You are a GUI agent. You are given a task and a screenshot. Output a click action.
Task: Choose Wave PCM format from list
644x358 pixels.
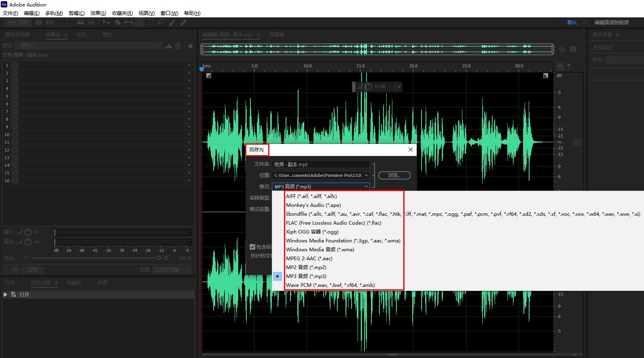tap(330, 285)
